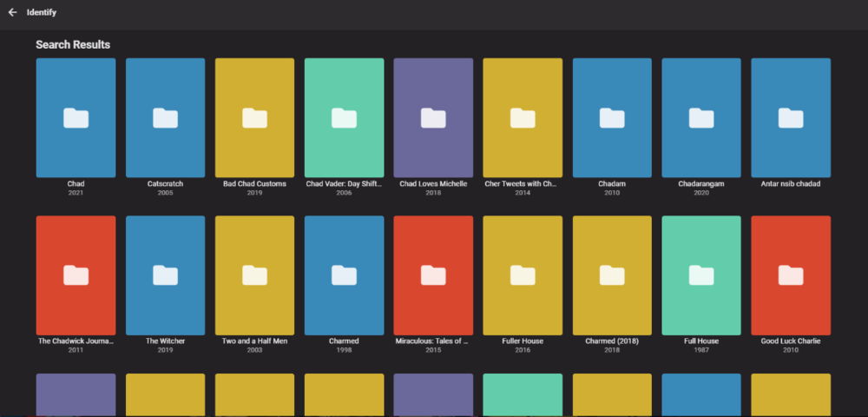This screenshot has width=868, height=417.
Task: Open the Chad 2021 result card
Action: pyautogui.click(x=76, y=118)
